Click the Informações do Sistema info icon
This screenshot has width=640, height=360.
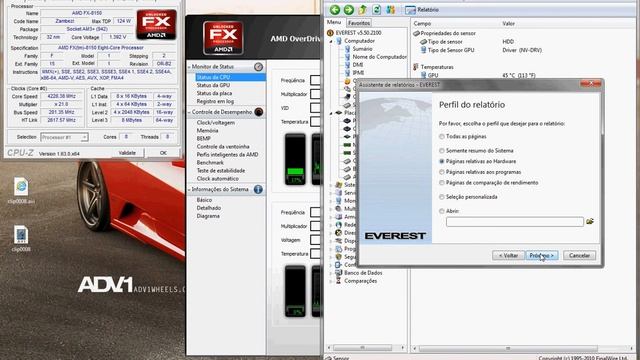(x=258, y=189)
